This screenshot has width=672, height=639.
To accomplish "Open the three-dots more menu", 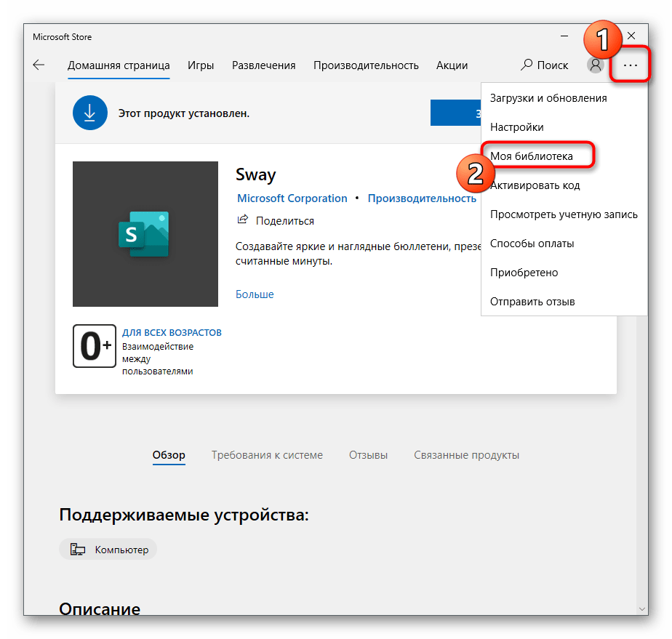I will coord(630,65).
